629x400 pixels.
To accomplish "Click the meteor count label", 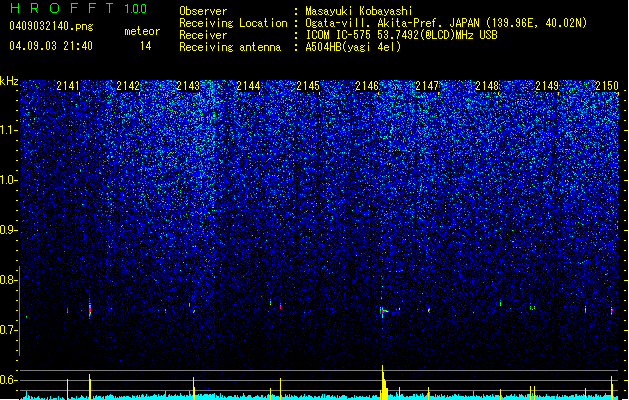I will [142, 31].
